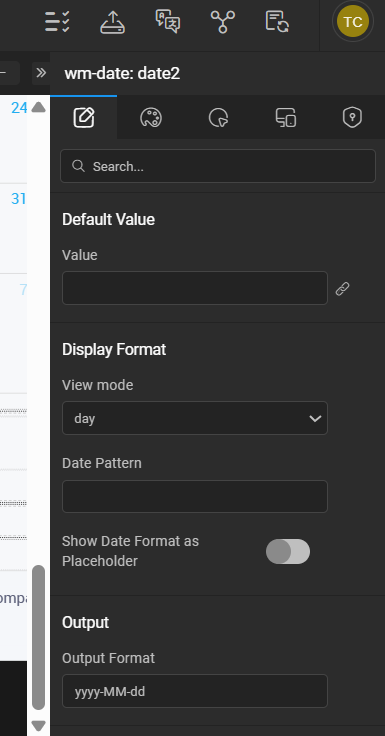Click the View mode dropdown chevron arrow
385x736 pixels.
pos(315,418)
